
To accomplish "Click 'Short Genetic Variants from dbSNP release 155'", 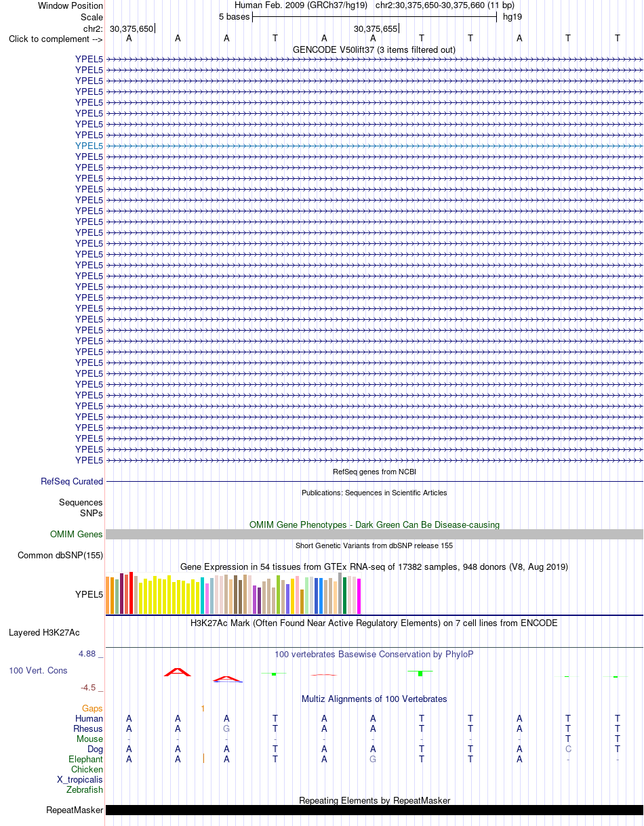I will [374, 545].
